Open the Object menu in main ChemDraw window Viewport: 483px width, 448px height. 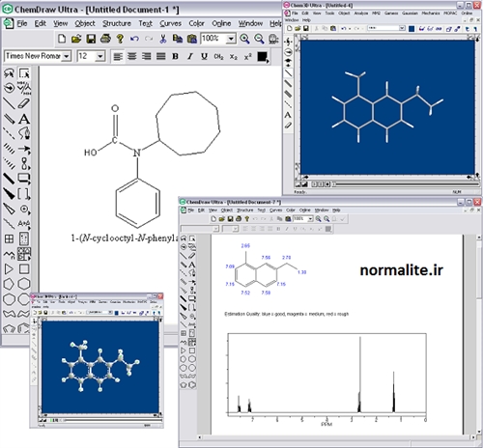[x=85, y=23]
